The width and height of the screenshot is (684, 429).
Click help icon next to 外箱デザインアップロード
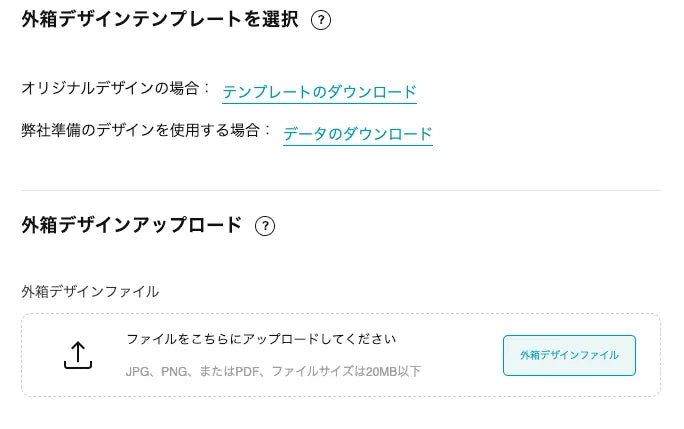265,226
